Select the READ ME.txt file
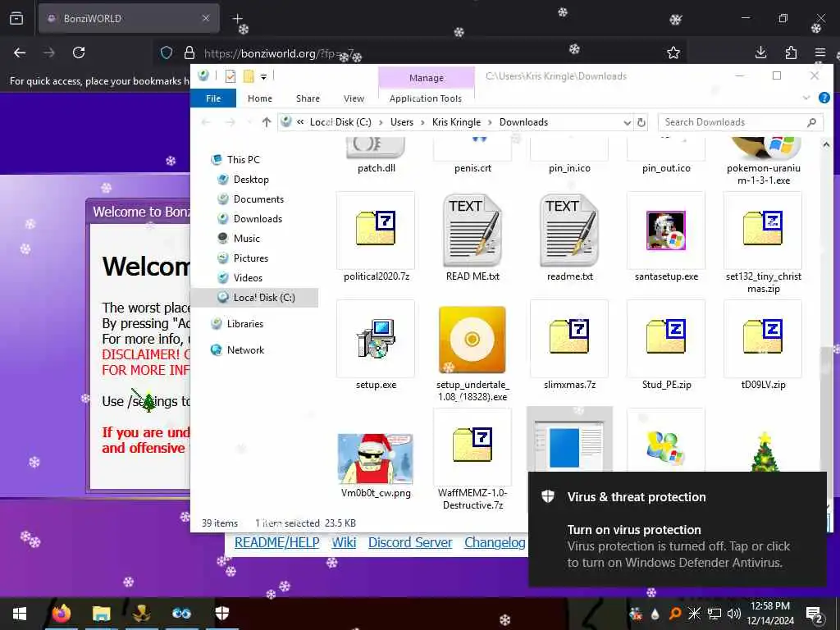 472,231
